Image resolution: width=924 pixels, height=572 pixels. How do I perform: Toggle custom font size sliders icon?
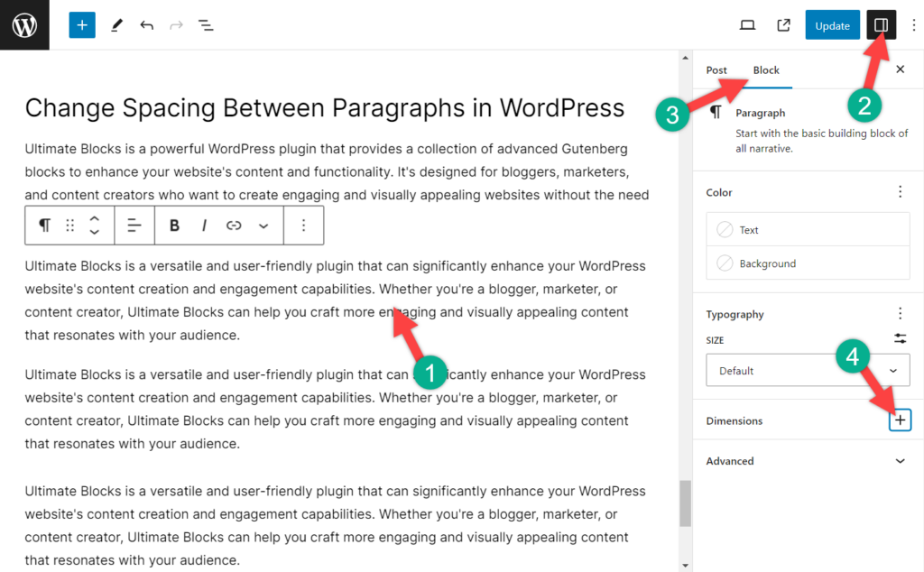pos(900,338)
